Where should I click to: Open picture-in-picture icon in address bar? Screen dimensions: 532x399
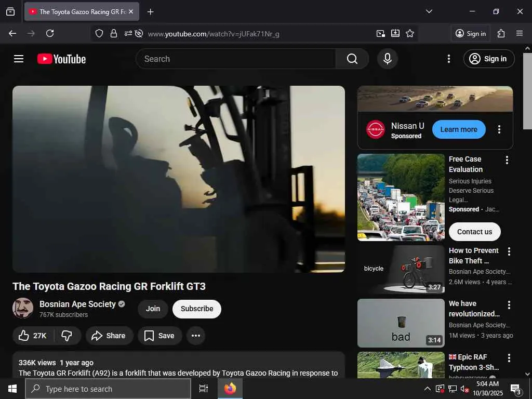click(x=381, y=33)
